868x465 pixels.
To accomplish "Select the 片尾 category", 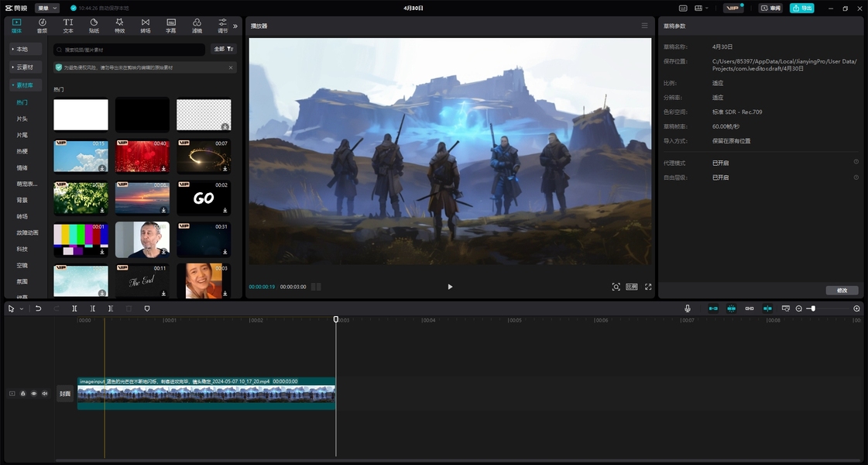I will click(22, 135).
